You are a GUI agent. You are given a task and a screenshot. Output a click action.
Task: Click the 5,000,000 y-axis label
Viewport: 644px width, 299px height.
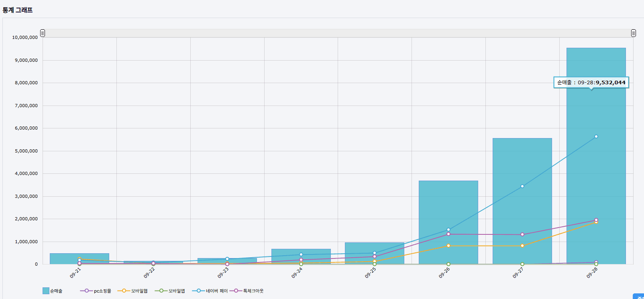pos(26,151)
